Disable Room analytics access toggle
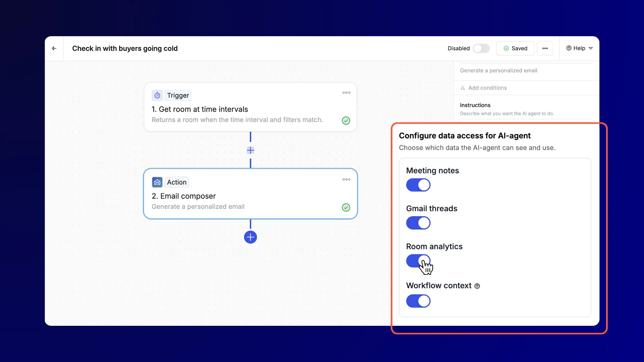Image resolution: width=644 pixels, height=362 pixels. [x=418, y=261]
